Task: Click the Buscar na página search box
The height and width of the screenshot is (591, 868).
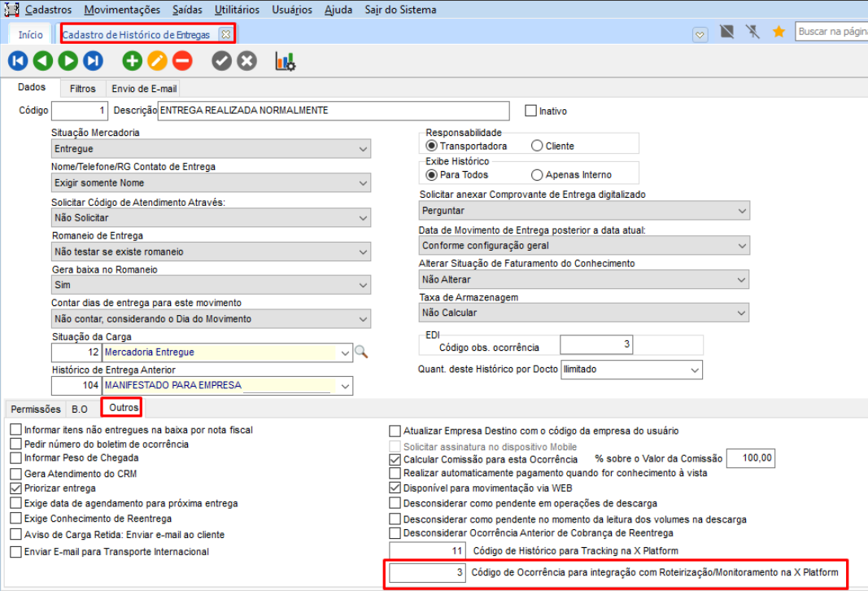Action: coord(831,32)
